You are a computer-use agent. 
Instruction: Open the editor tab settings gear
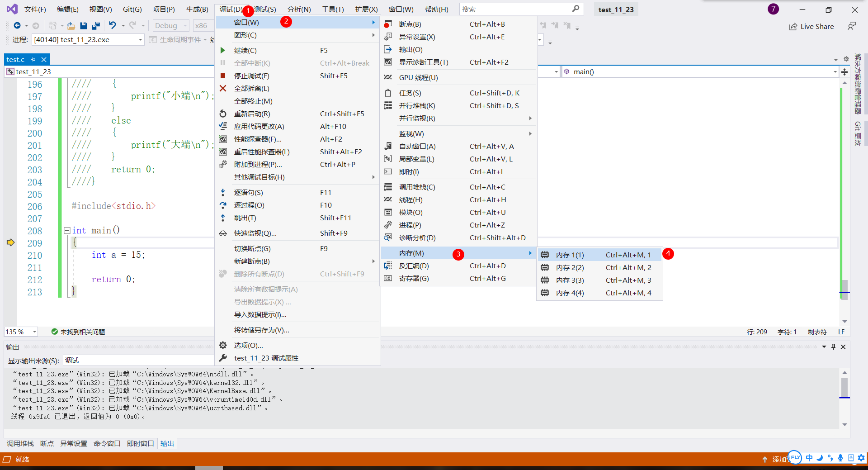click(x=846, y=59)
